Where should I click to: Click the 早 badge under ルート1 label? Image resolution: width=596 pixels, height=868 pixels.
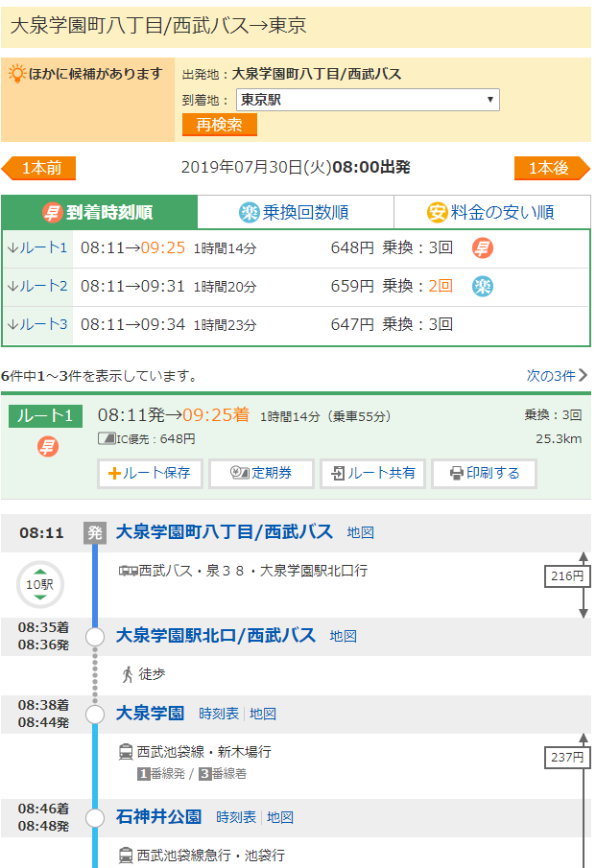pyautogui.click(x=48, y=446)
